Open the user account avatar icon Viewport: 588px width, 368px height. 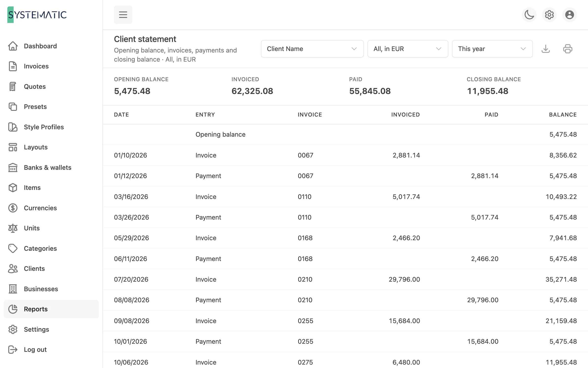569,15
